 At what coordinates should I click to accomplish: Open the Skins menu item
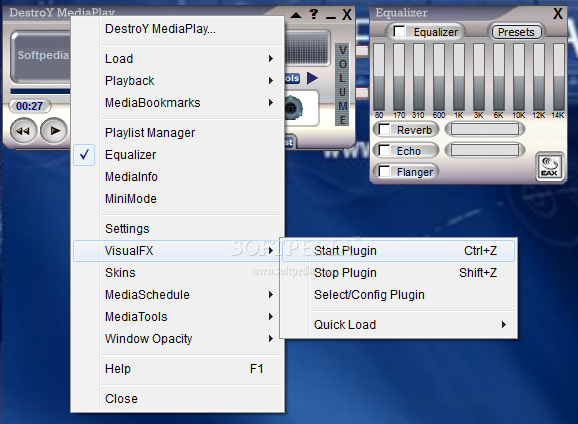tap(178, 272)
